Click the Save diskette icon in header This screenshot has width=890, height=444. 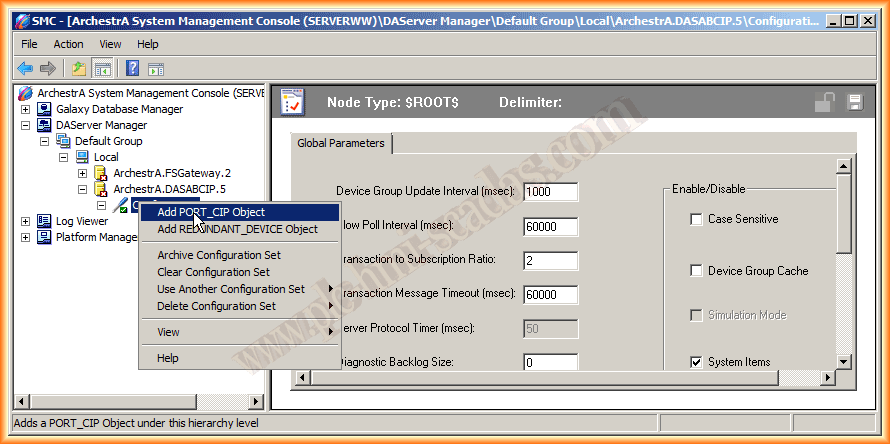(x=854, y=102)
